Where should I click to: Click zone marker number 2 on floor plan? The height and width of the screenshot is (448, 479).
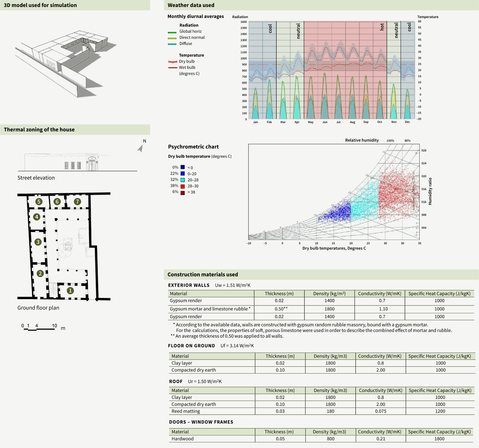point(40,273)
